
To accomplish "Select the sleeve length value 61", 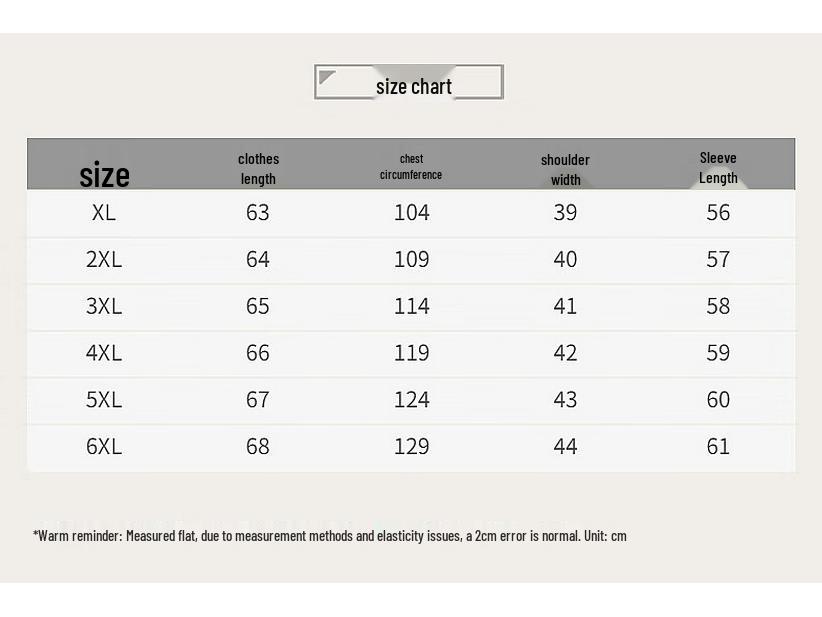I will pos(718,446).
